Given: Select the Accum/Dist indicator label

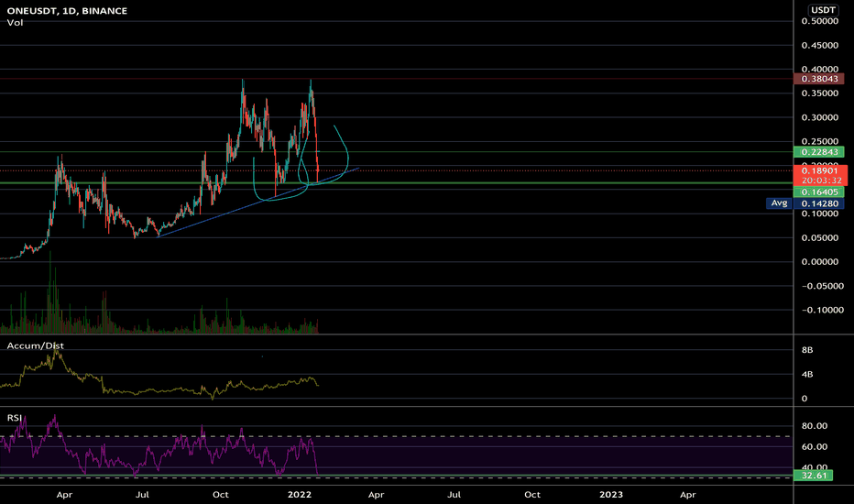Looking at the screenshot, I should [35, 345].
